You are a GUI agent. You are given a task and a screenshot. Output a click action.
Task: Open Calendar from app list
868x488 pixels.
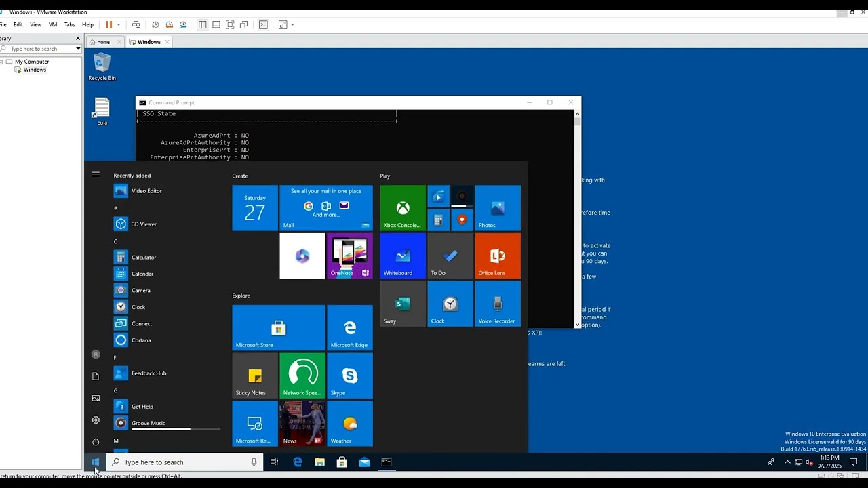coord(167,274)
